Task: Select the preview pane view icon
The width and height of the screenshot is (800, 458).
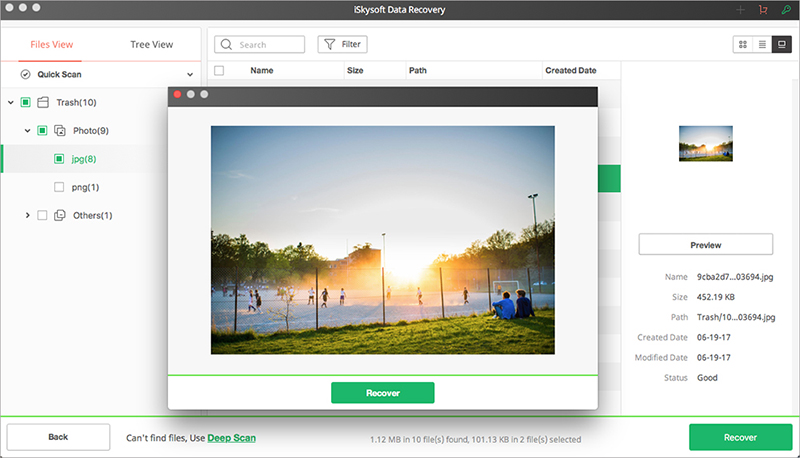Action: point(782,45)
